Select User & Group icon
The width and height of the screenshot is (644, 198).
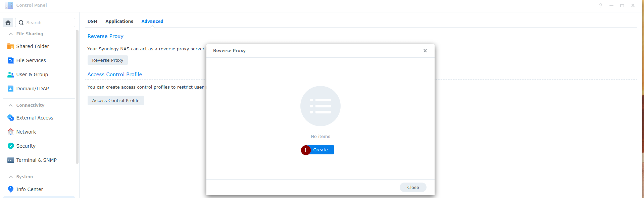(11, 75)
